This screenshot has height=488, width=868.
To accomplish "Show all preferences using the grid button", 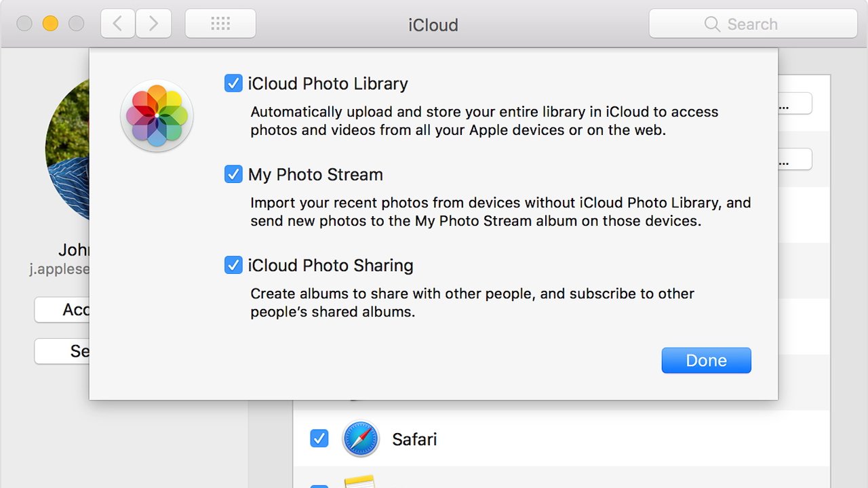I will [x=220, y=24].
